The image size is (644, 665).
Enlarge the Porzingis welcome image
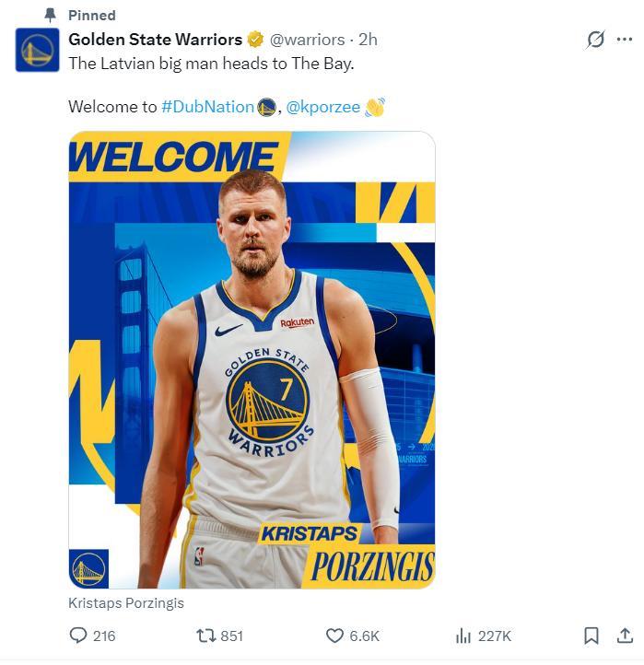252,359
